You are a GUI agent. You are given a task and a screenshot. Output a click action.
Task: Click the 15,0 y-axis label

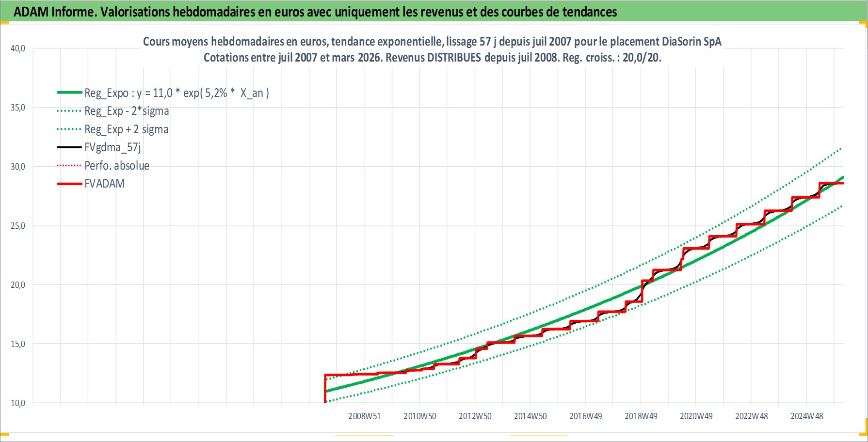[x=18, y=344]
